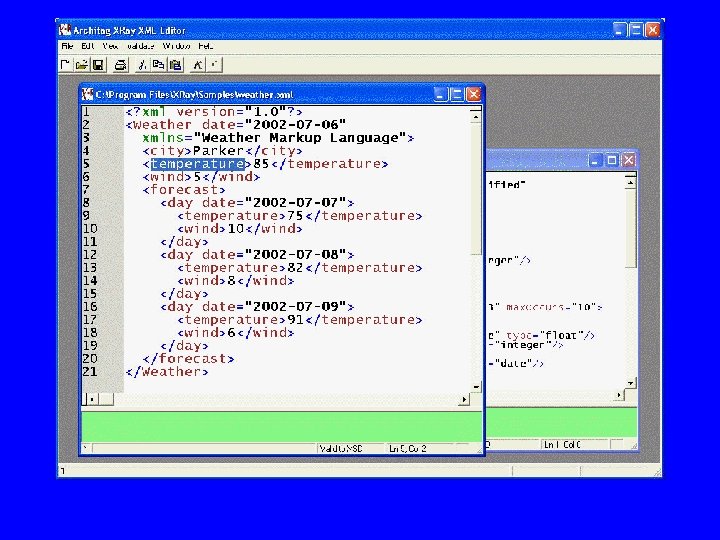The height and width of the screenshot is (540, 720).
Task: Open the View menu
Action: (110, 46)
